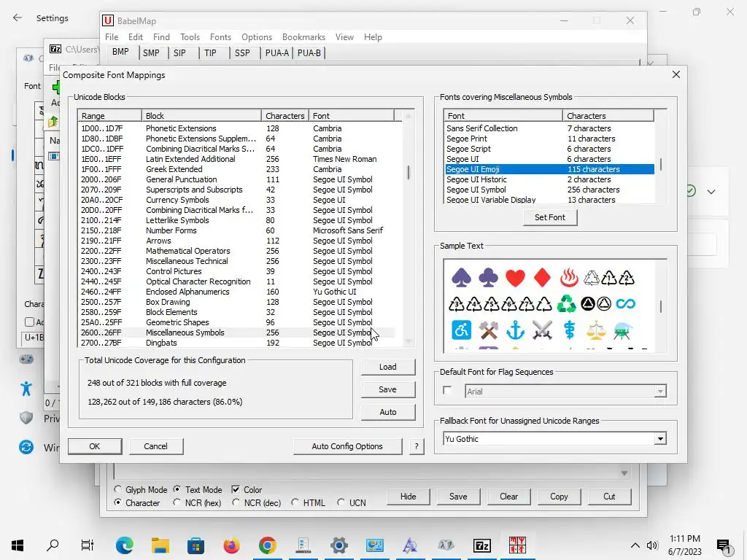Image resolution: width=747 pixels, height=560 pixels.
Task: Select the Dingbats block row
Action: (x=237, y=343)
